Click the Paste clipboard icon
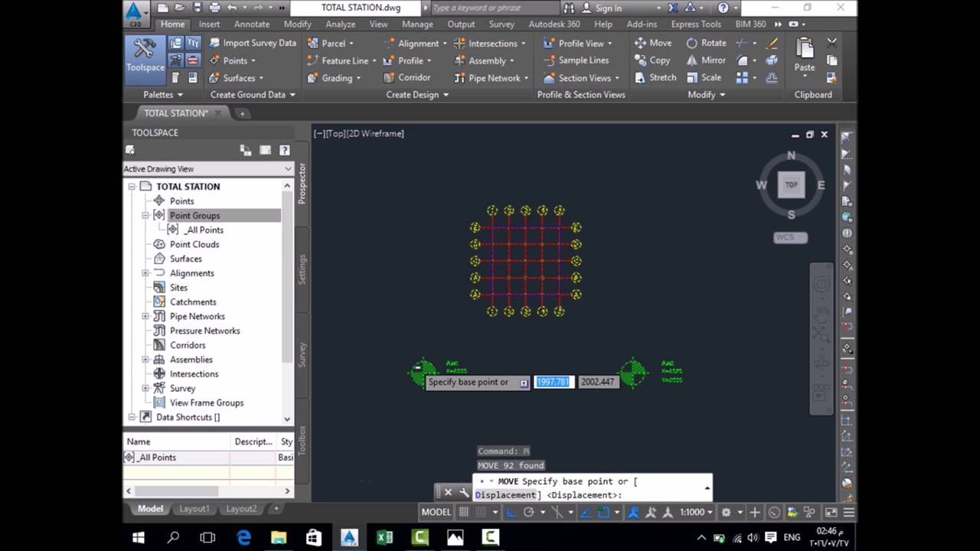The width and height of the screenshot is (980, 551). coord(804,49)
